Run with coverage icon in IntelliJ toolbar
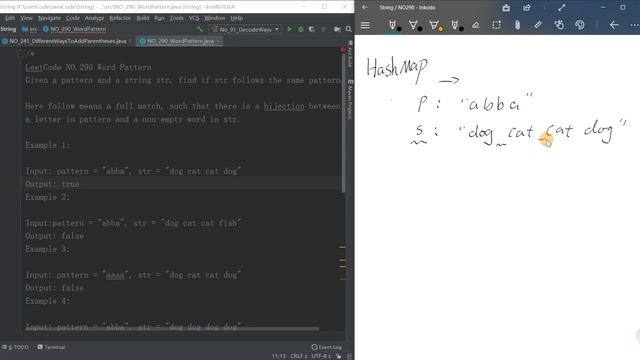 coord(312,29)
